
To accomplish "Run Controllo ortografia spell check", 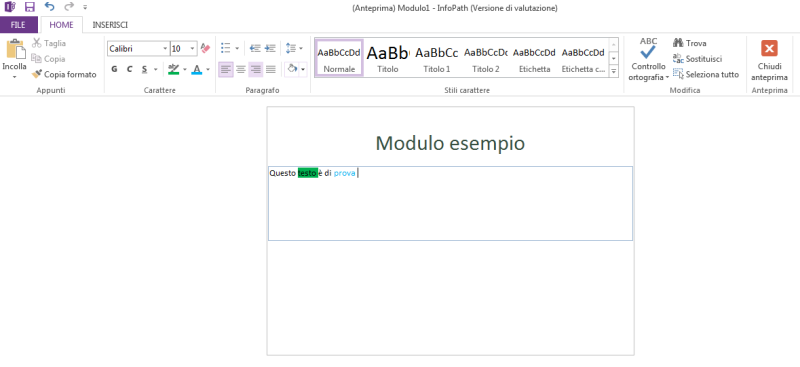I will pyautogui.click(x=648, y=60).
